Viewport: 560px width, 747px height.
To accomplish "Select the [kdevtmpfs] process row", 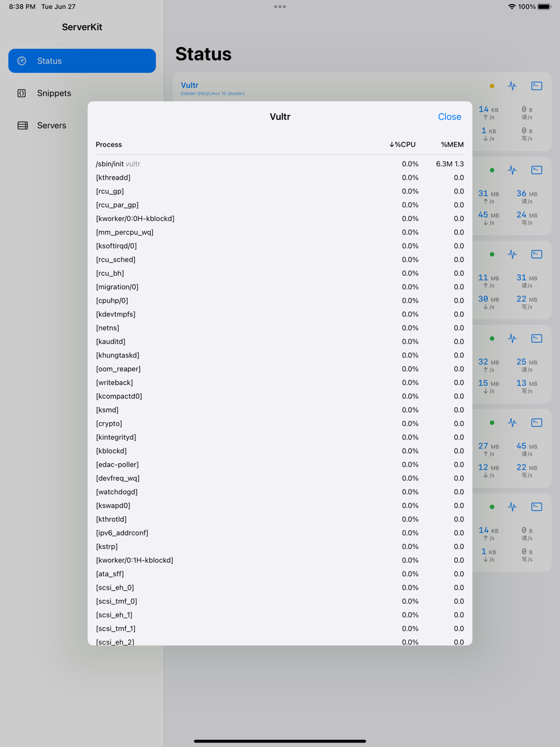I will 280,314.
